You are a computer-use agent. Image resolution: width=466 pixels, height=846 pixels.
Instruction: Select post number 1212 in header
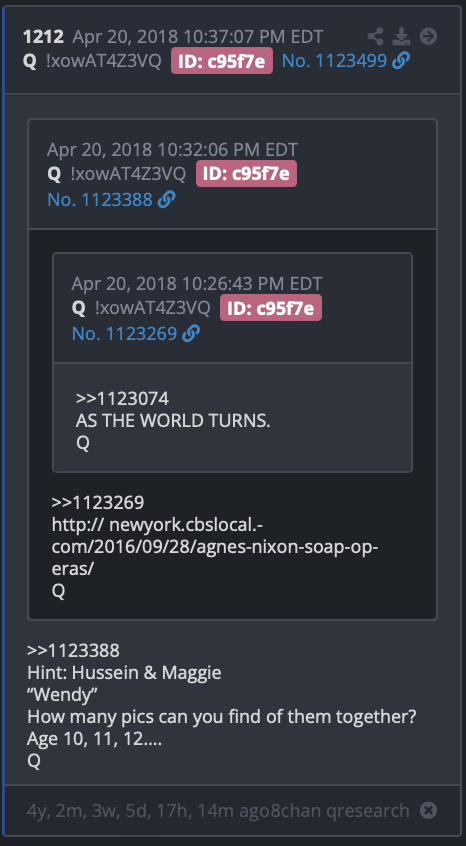pos(43,37)
